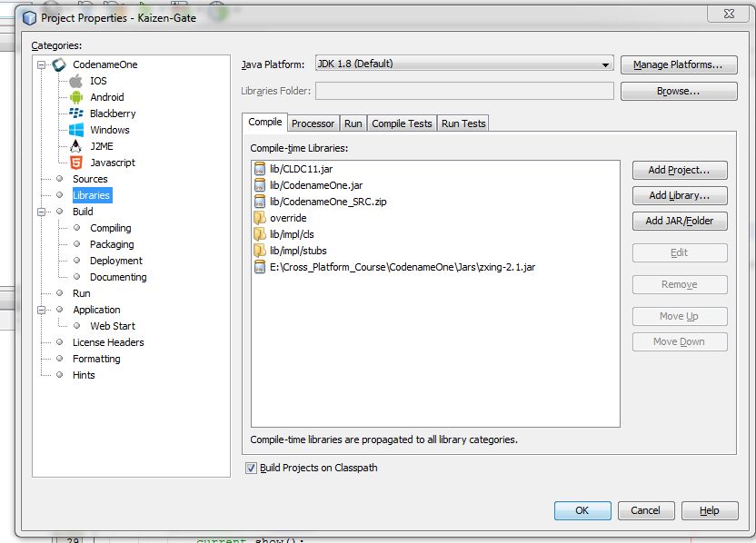Click the J2ME penguin icon

coord(75,146)
